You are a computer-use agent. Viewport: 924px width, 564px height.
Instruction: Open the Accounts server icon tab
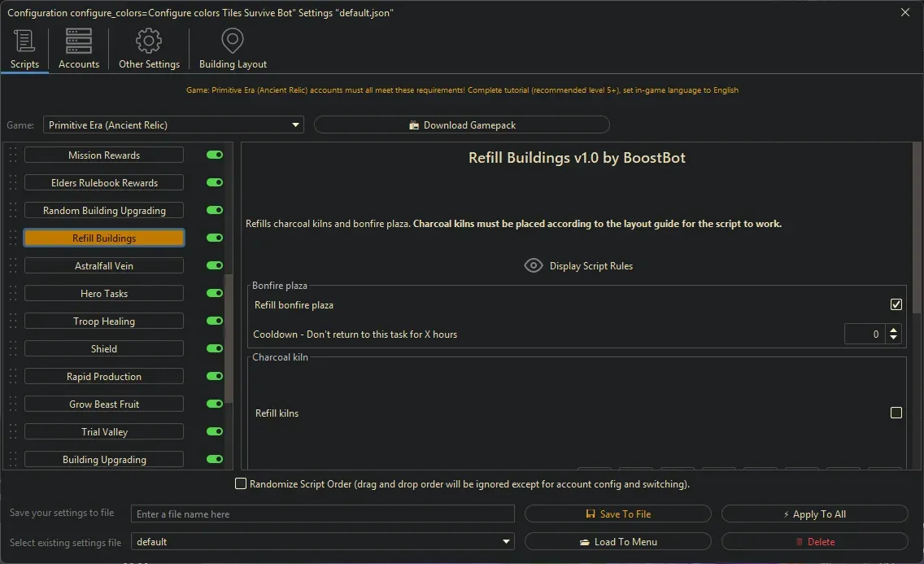click(79, 42)
